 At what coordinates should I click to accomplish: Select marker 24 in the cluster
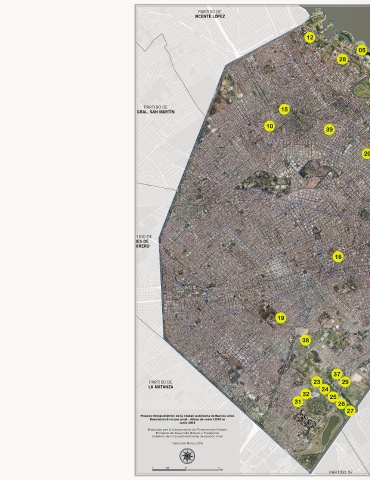point(325,389)
